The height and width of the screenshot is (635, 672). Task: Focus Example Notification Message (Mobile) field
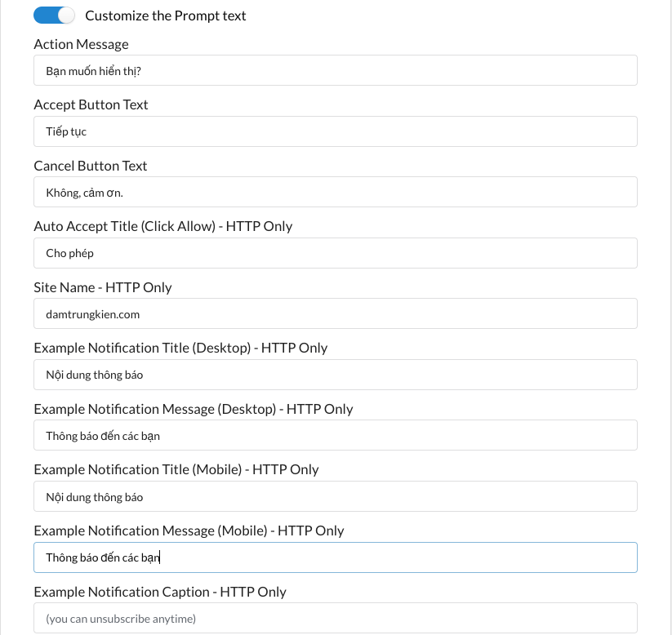[x=335, y=557]
